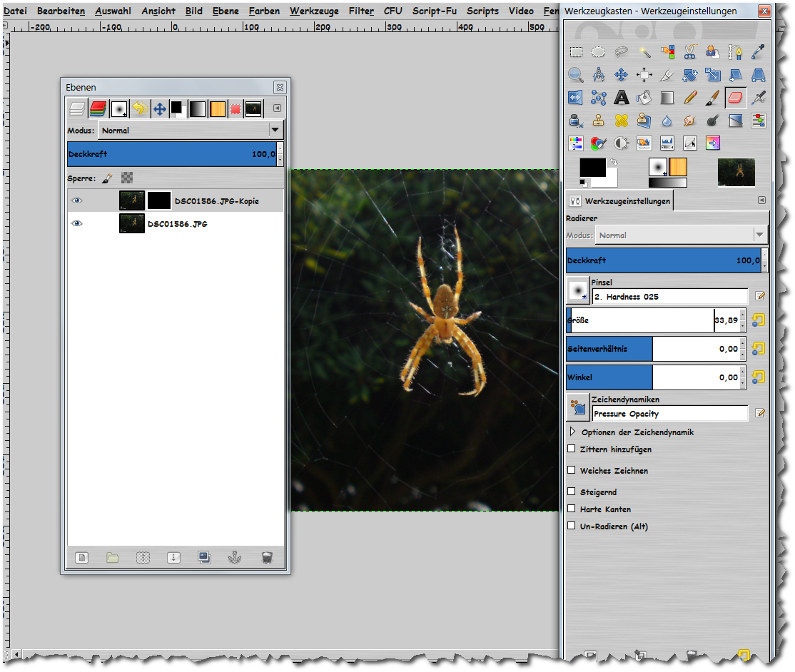This screenshot has width=795, height=672.
Task: Select the Paintbrush tool
Action: click(713, 97)
